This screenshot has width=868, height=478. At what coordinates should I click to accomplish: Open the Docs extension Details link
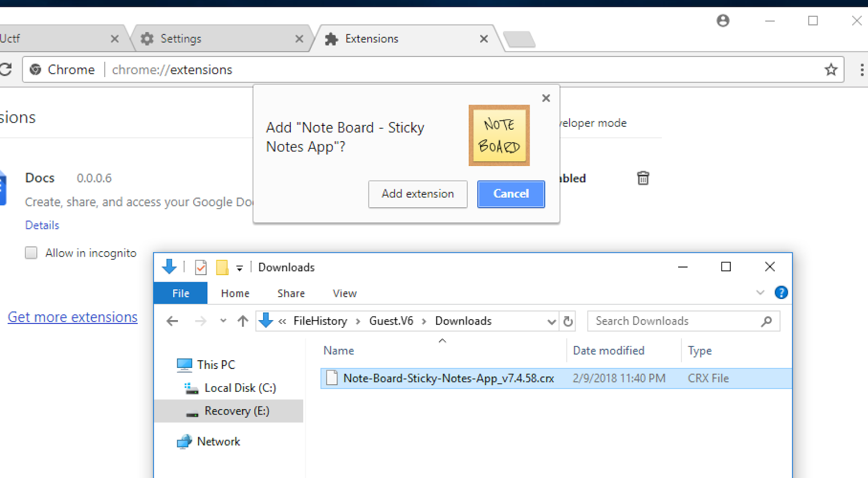click(42, 225)
